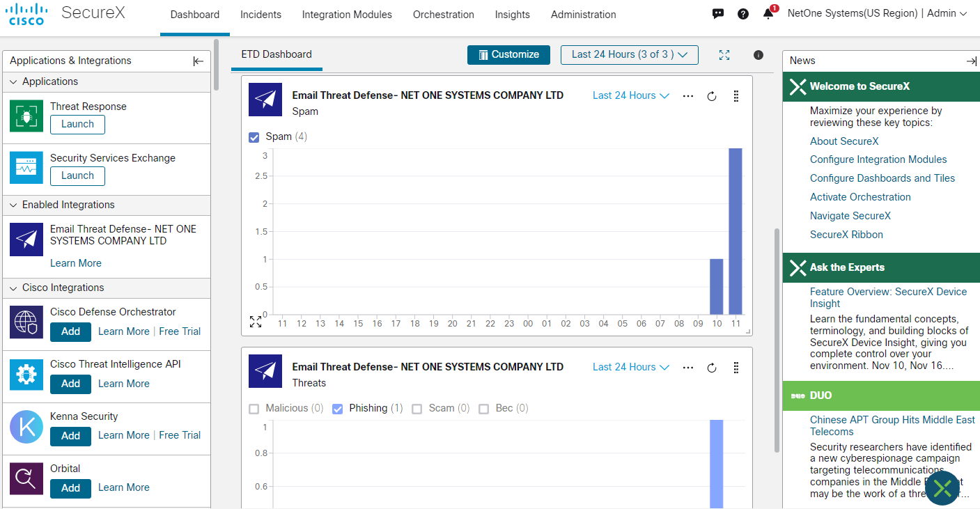980x509 pixels.
Task: Open Activate Orchestration link
Action: pos(860,197)
